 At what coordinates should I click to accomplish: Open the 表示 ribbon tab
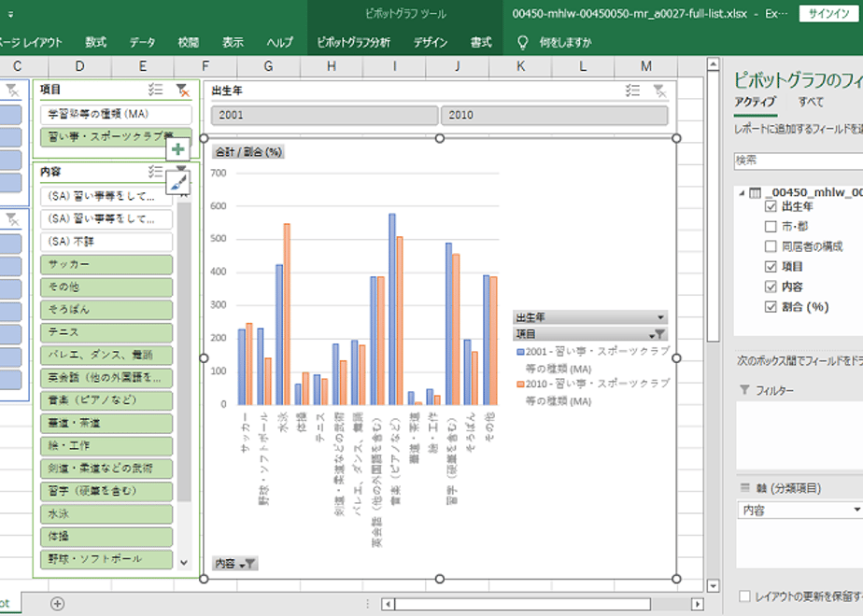[233, 42]
